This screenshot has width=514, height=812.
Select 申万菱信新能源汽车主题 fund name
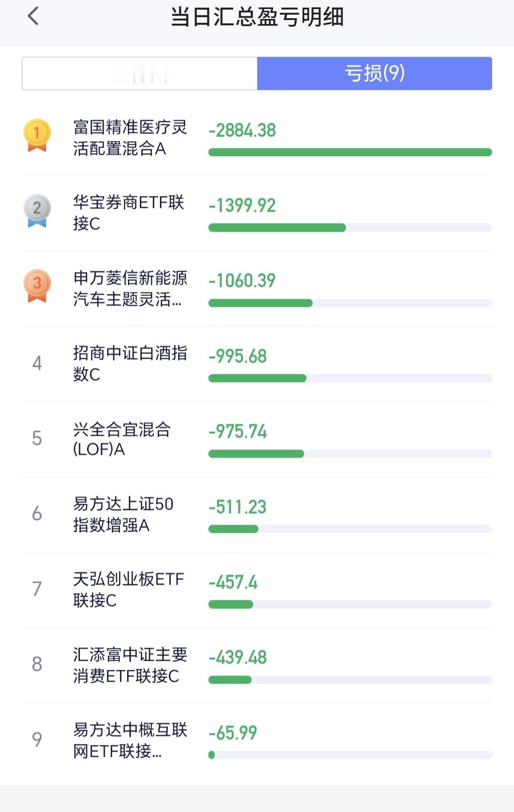[x=129, y=288]
